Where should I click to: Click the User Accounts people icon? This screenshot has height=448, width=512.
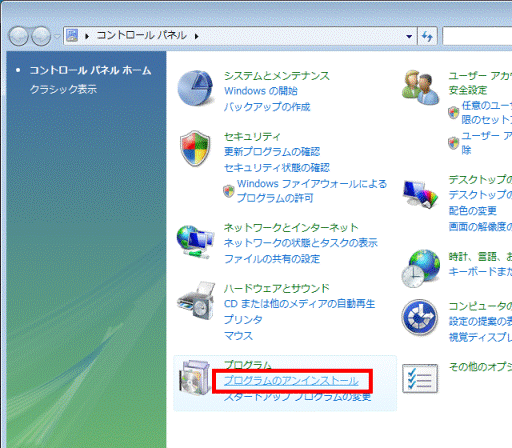[x=420, y=88]
